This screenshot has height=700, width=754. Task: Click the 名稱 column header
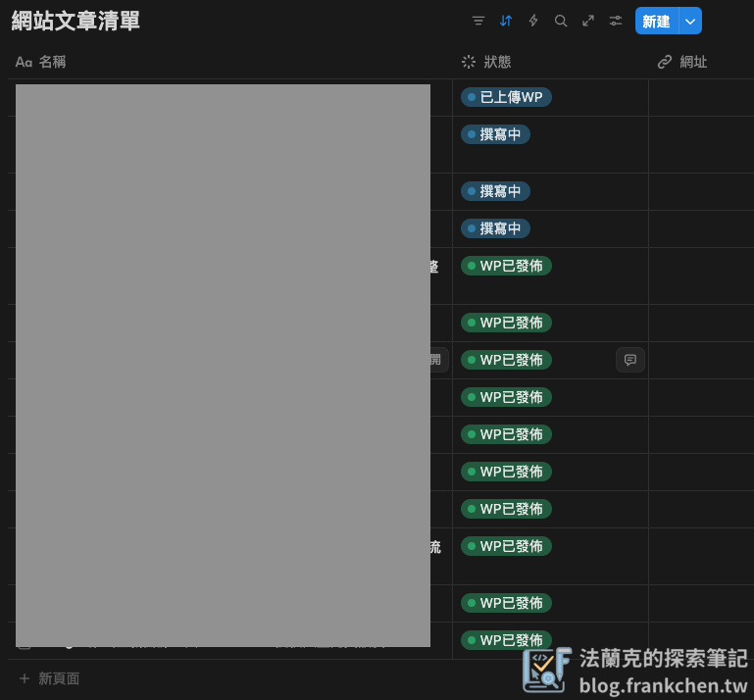[40, 62]
